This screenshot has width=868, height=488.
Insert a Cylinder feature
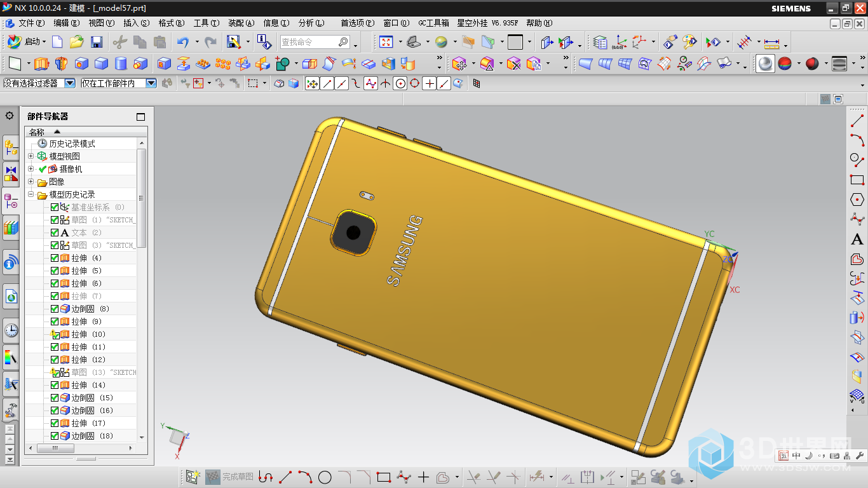pos(120,64)
